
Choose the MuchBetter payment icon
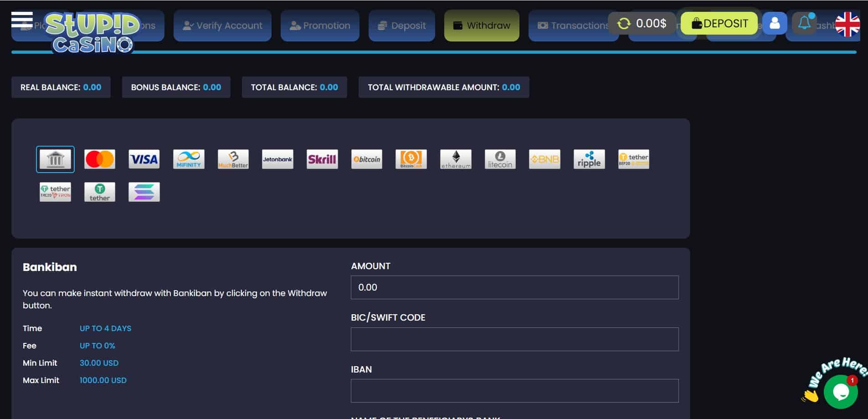[x=233, y=159]
